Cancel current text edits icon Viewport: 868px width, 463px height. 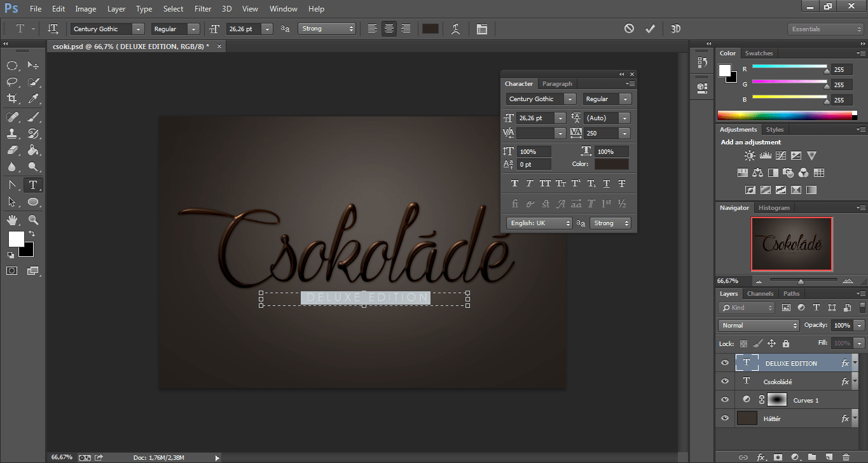point(629,29)
